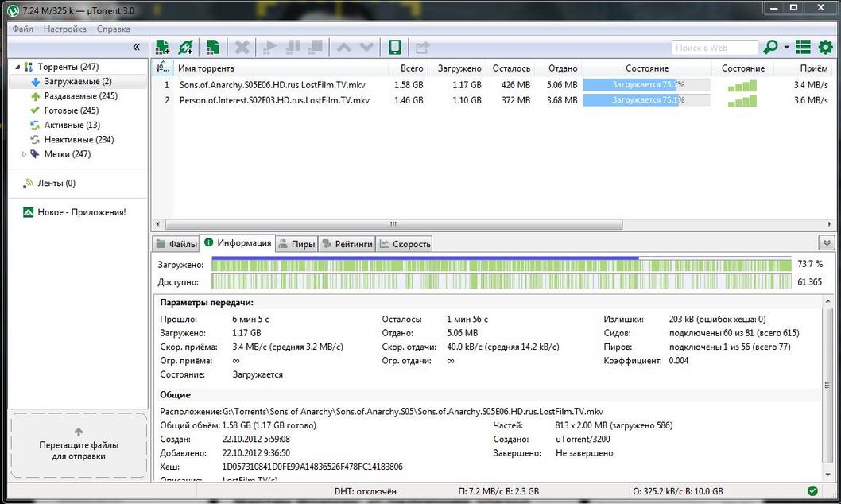The width and height of the screenshot is (841, 504).
Task: Click health bars icon of Person.of.Interest row
Action: [x=742, y=101]
